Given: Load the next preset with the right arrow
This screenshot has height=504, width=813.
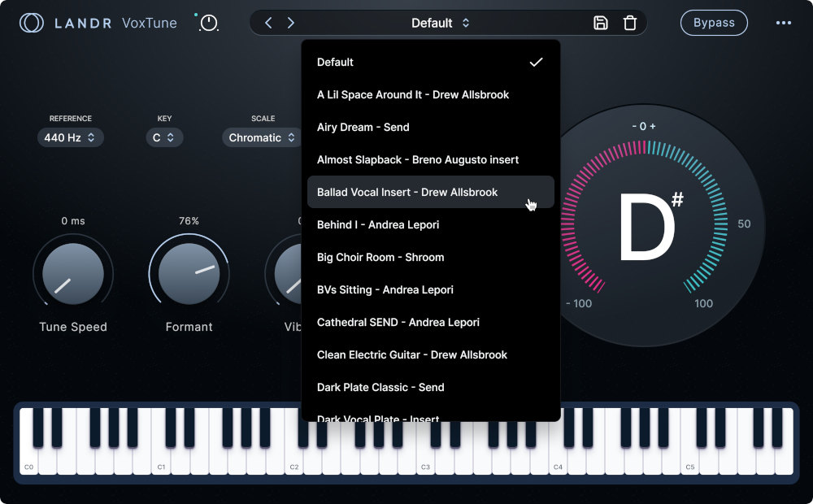Looking at the screenshot, I should pos(291,23).
